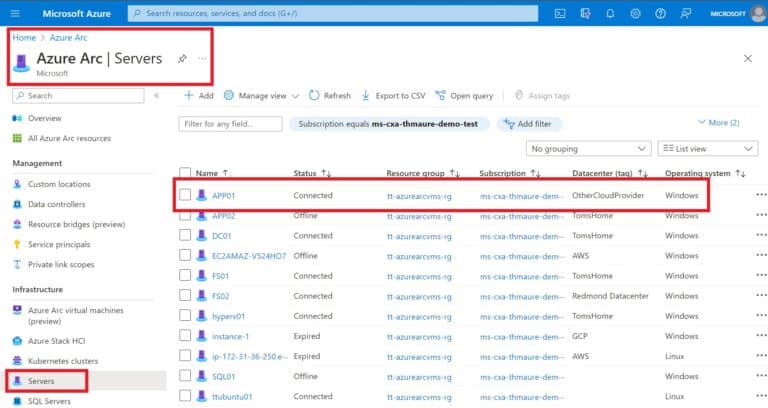The image size is (768, 408).
Task: Check the hyperv01 row checkbox
Action: pos(185,315)
